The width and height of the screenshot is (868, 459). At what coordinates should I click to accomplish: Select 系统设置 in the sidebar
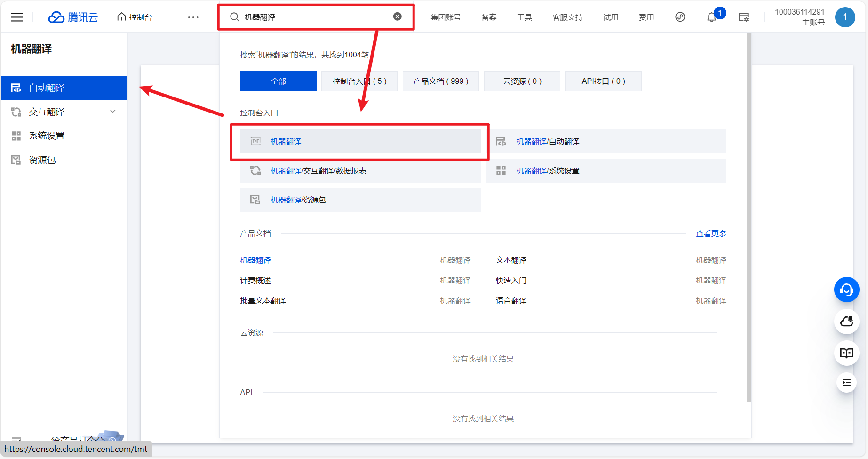(x=47, y=136)
